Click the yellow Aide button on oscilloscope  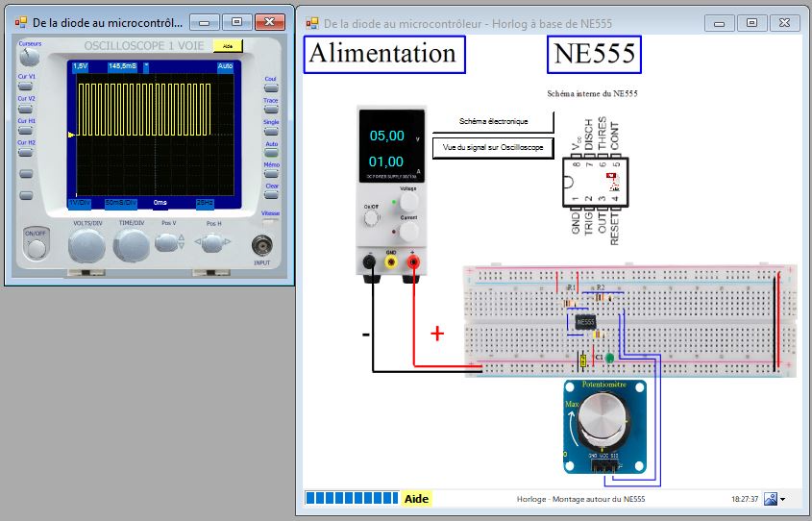click(x=227, y=45)
